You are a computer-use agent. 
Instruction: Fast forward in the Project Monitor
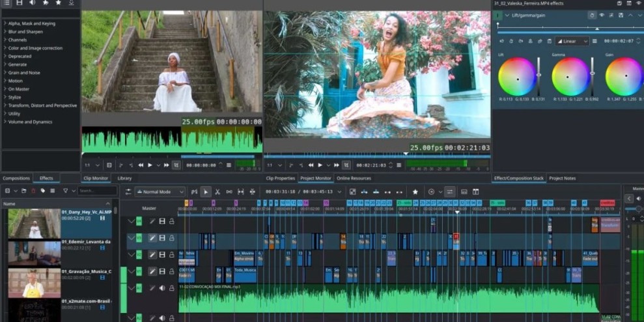click(x=337, y=165)
